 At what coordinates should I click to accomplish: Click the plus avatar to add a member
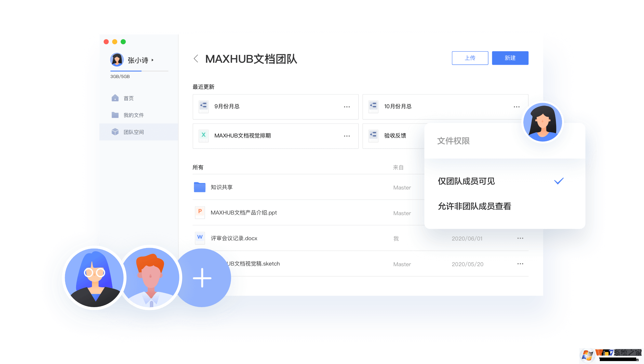203,278
